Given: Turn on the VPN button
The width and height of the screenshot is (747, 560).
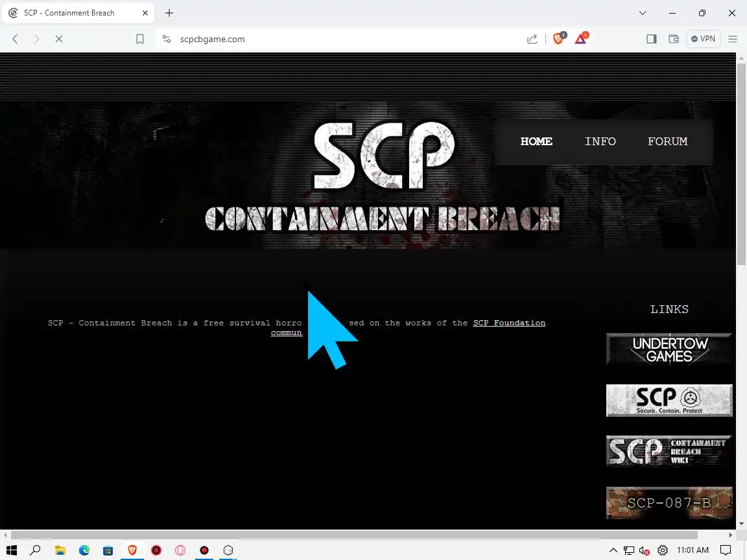Looking at the screenshot, I should [x=703, y=39].
